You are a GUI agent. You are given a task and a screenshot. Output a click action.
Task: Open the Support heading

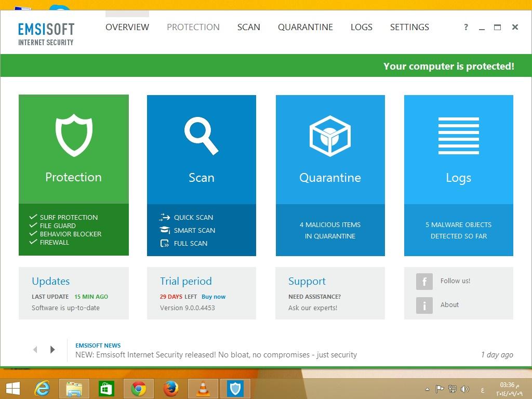[x=307, y=281]
